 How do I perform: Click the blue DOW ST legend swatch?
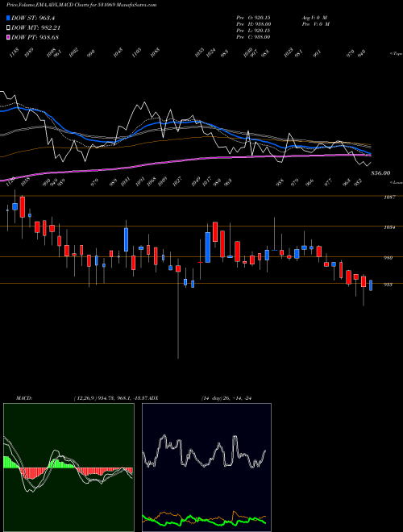8,18
